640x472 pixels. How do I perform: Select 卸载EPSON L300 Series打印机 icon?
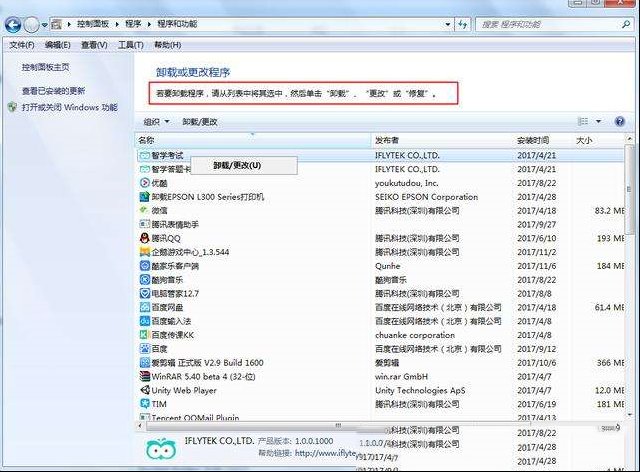[x=145, y=197]
